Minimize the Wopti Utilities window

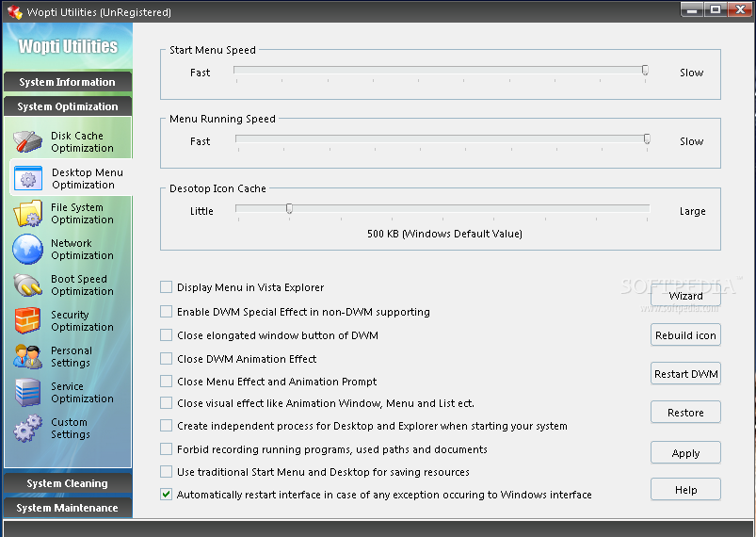[x=692, y=9]
